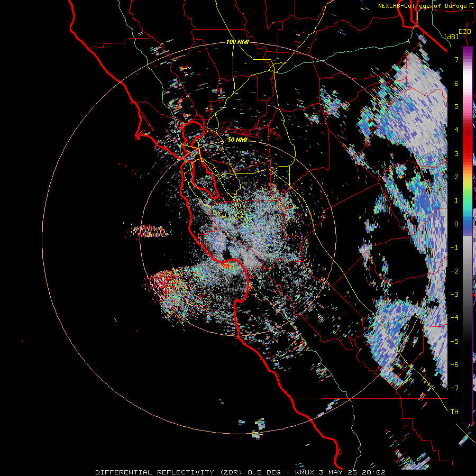Click the green-cyan section of the color bar

467,202
